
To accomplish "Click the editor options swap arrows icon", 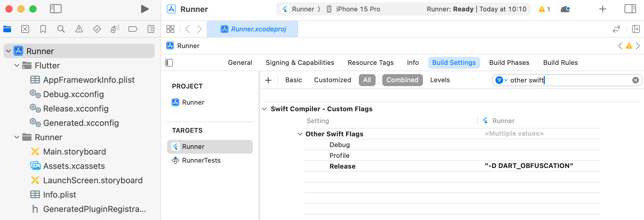I will point(616,29).
